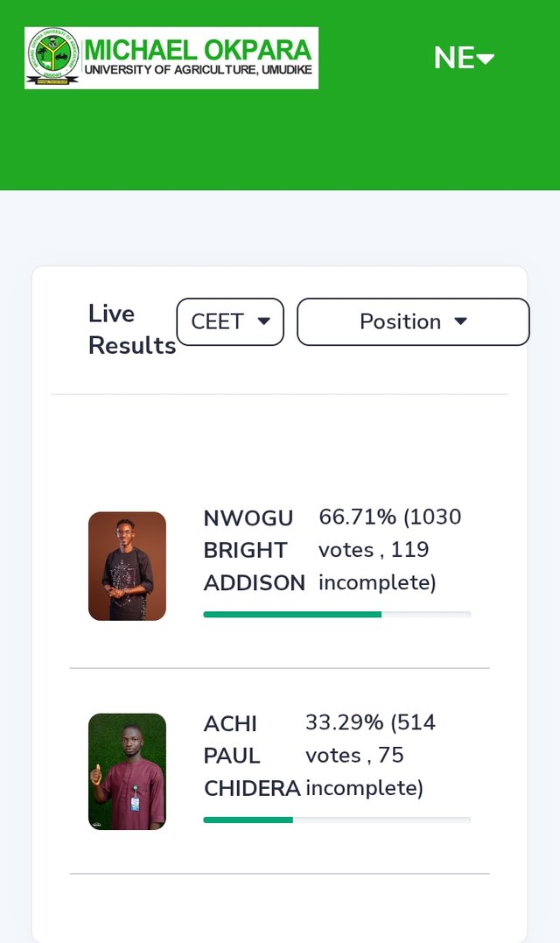Click Nwogu's 66.71% vote progress bar

(x=337, y=615)
